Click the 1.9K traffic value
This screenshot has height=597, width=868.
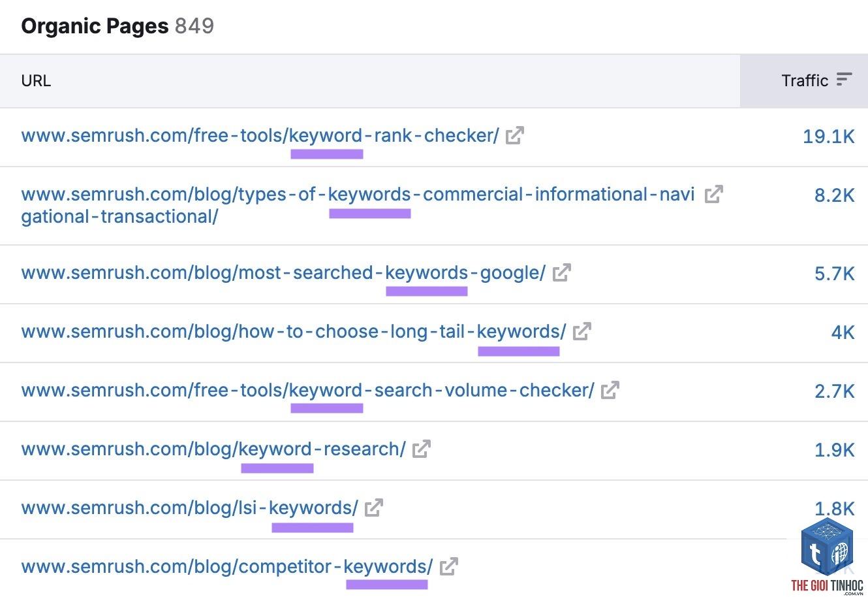pyautogui.click(x=834, y=449)
